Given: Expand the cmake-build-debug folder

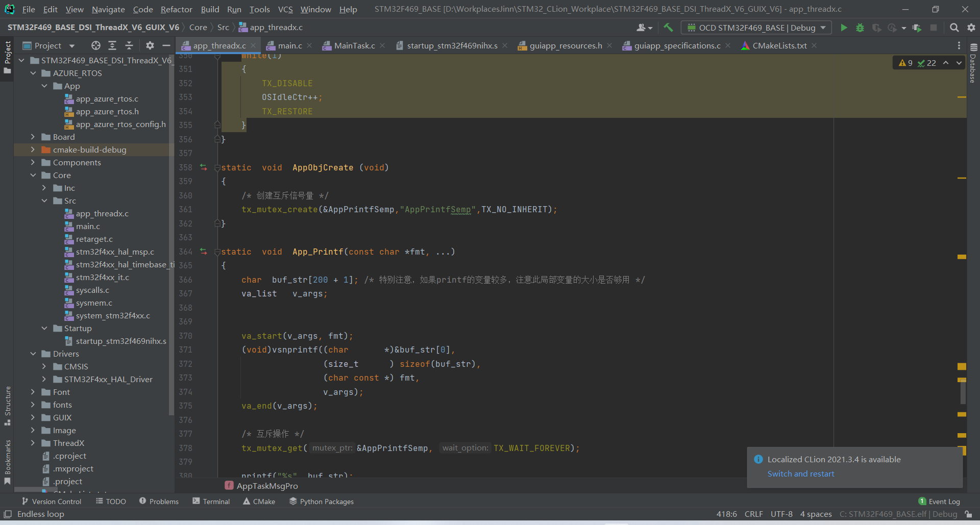Looking at the screenshot, I should 33,149.
